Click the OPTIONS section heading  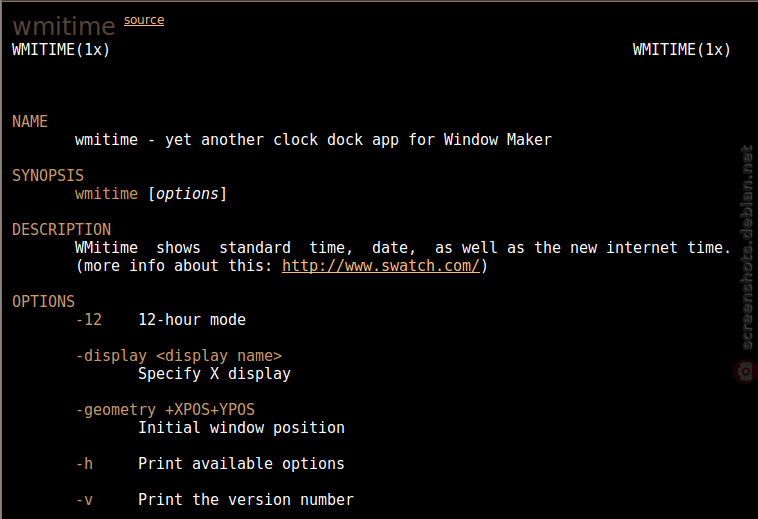tap(44, 302)
